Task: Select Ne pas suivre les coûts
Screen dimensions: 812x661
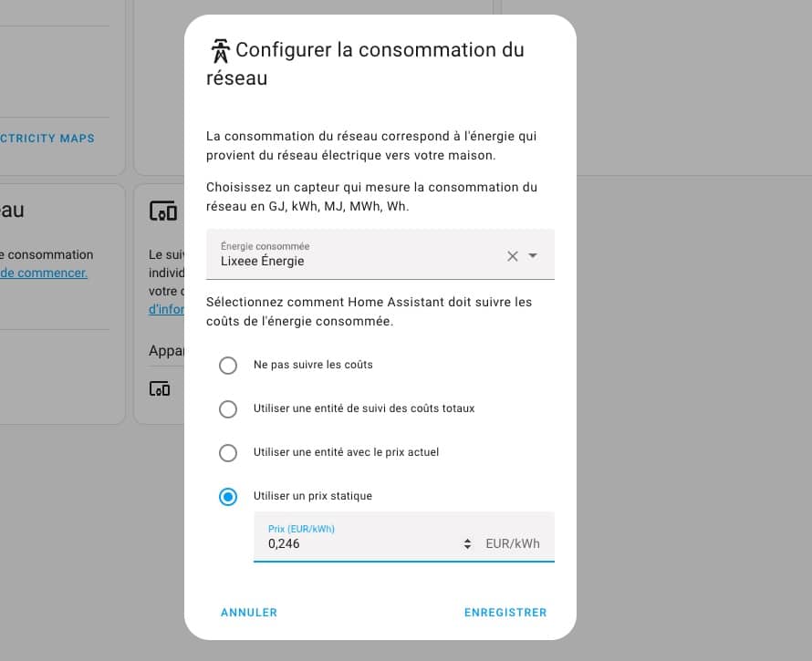Action: pyautogui.click(x=228, y=366)
